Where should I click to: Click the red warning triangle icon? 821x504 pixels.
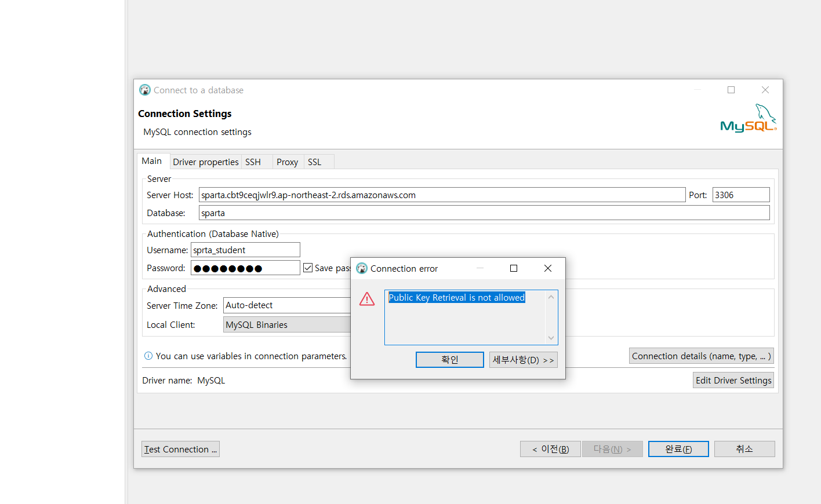[367, 299]
